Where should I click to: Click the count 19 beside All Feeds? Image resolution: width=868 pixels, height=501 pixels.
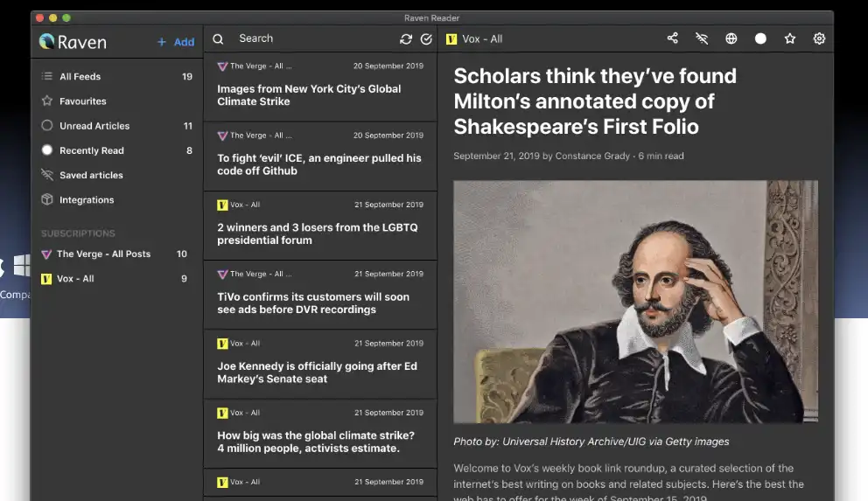tap(187, 76)
